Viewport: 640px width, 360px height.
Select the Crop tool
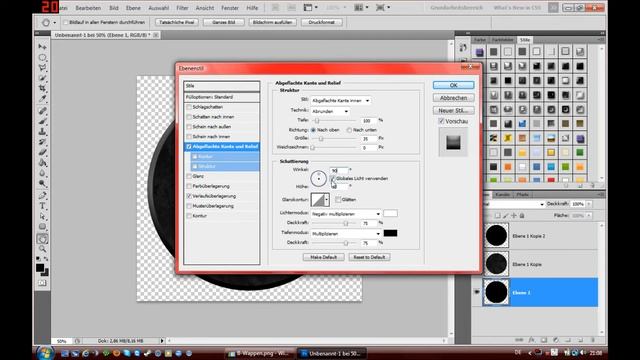point(42,88)
